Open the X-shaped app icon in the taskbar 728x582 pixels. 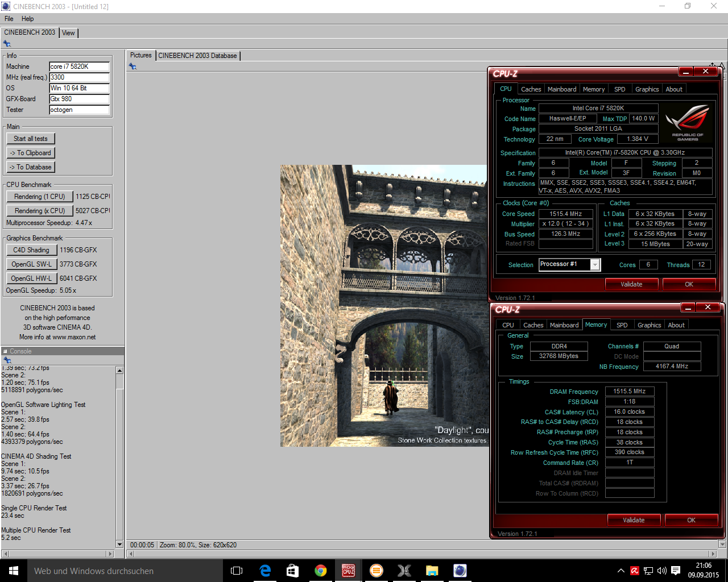404,571
